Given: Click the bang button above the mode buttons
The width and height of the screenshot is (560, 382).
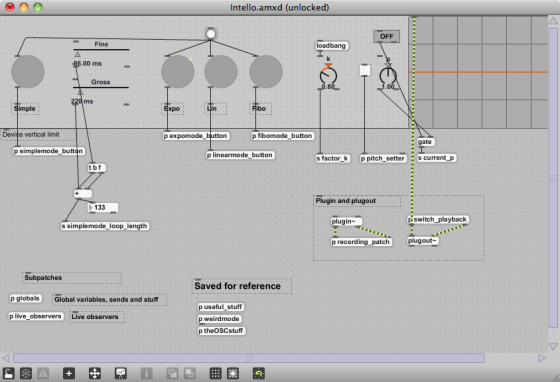Looking at the screenshot, I should (x=211, y=34).
